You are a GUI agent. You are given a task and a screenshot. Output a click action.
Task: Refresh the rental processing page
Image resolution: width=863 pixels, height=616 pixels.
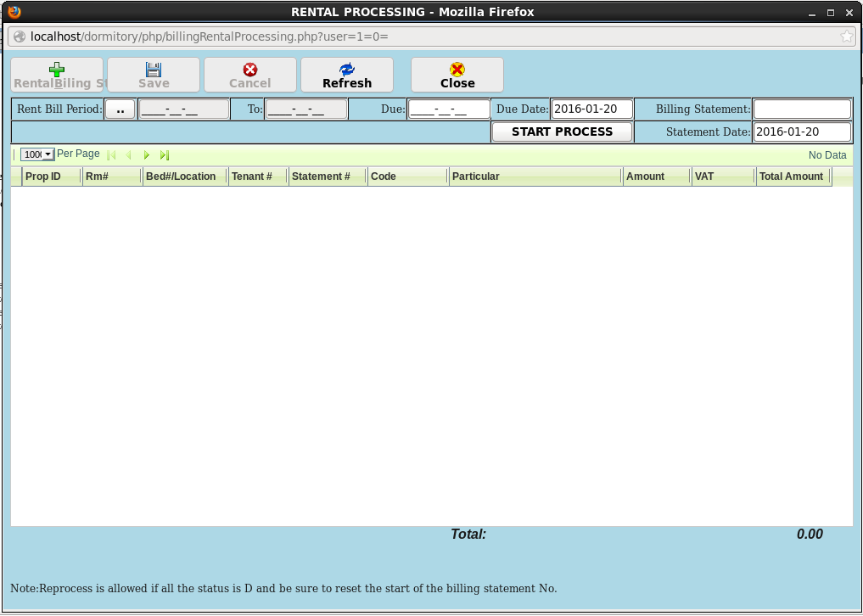347,75
